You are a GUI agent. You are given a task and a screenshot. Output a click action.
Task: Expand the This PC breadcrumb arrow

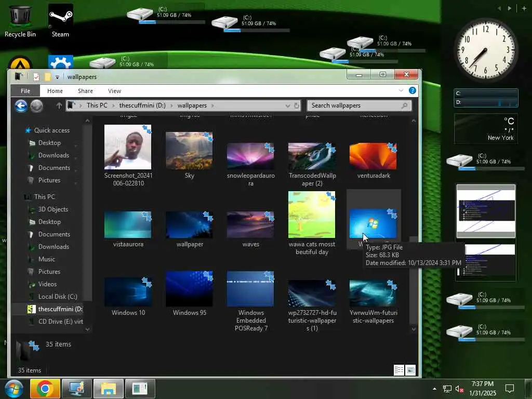(x=113, y=105)
